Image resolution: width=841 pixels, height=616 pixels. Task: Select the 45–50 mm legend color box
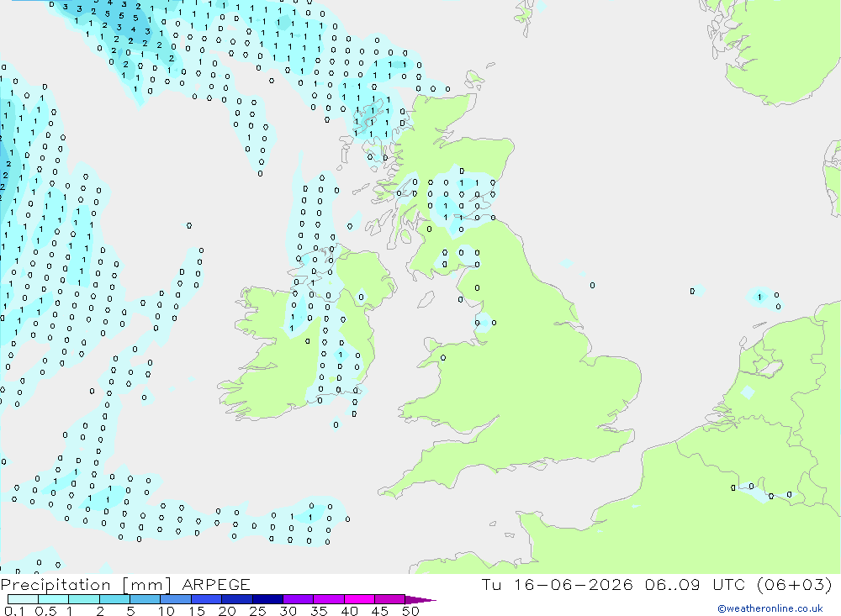tap(390, 599)
